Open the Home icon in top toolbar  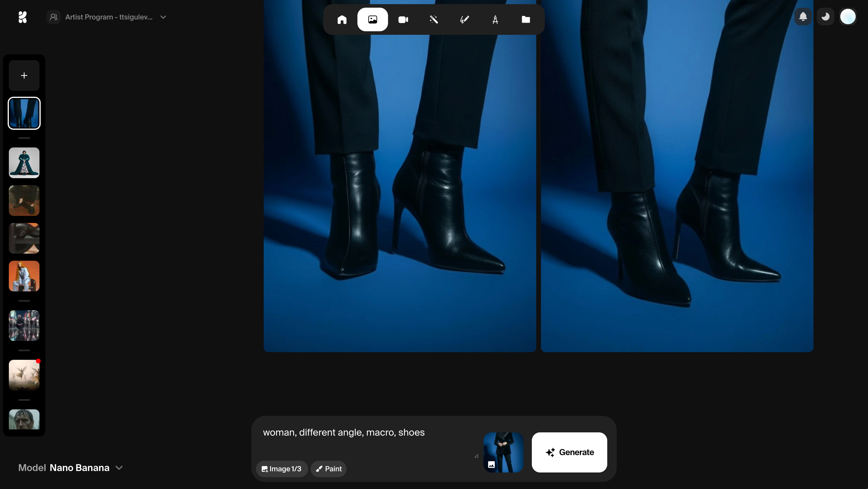click(x=342, y=19)
